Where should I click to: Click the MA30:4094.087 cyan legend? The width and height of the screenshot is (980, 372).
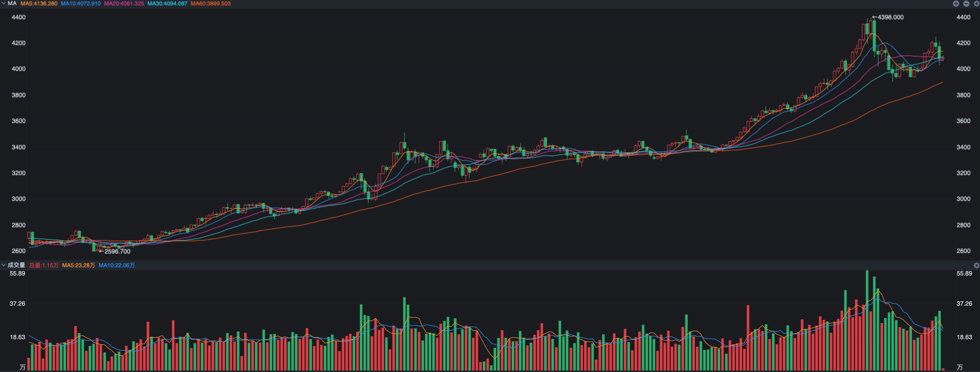pyautogui.click(x=167, y=3)
